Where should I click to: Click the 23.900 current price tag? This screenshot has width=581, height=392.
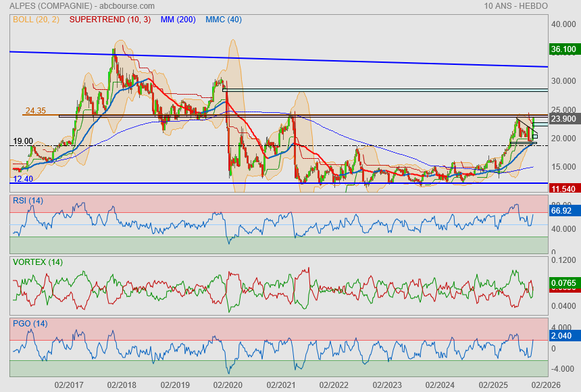coord(563,119)
